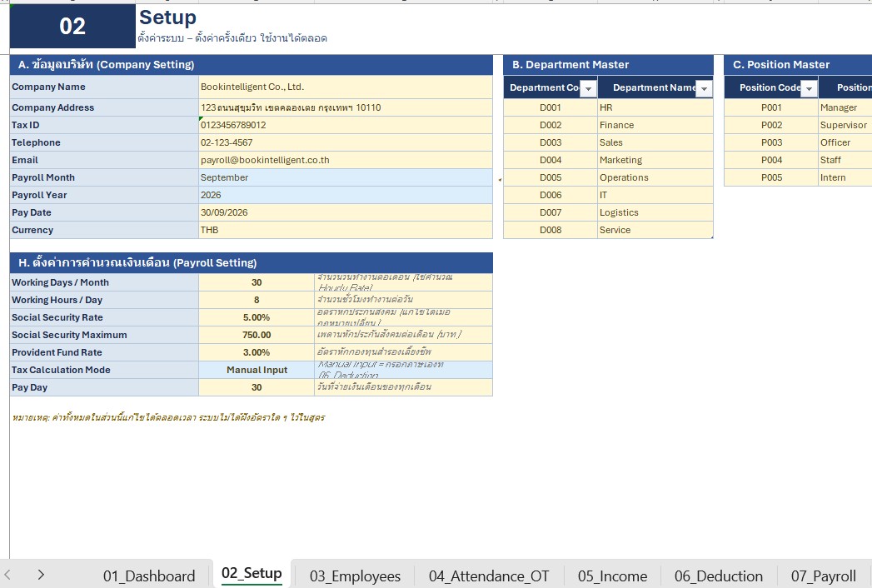Image resolution: width=872 pixels, height=588 pixels.
Task: Click the Pay Date cell 30/09/2026
Action: tap(346, 212)
